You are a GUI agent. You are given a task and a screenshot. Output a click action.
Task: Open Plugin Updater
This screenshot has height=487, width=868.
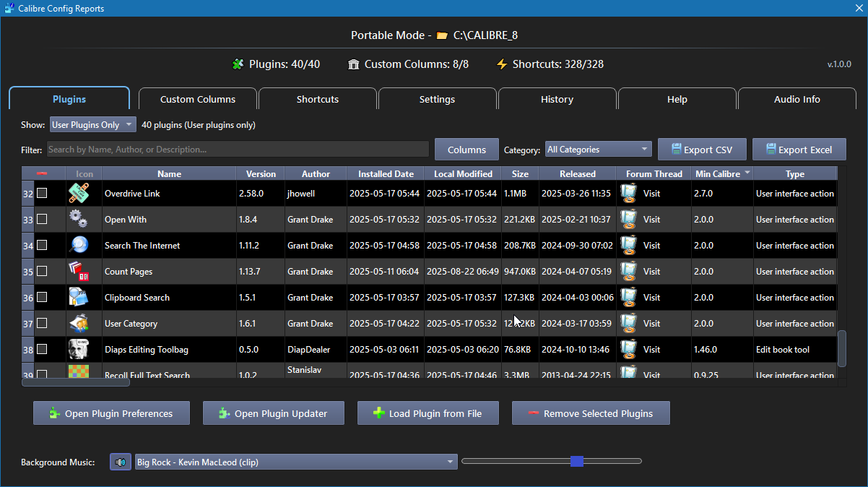tap(274, 413)
